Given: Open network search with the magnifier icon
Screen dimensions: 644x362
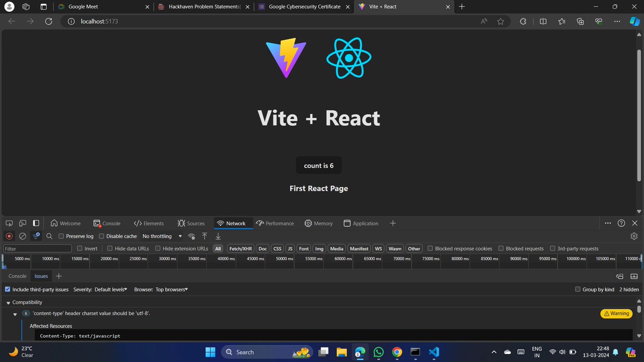Looking at the screenshot, I should coord(49,236).
